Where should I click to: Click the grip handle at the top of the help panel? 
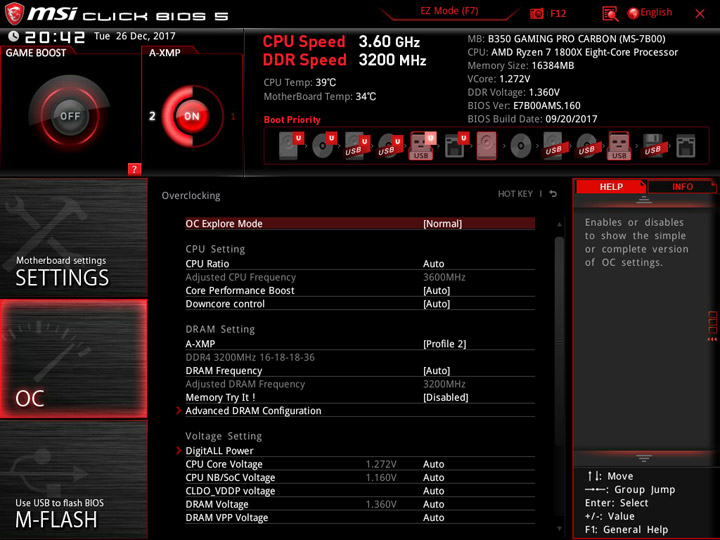pyautogui.click(x=644, y=200)
